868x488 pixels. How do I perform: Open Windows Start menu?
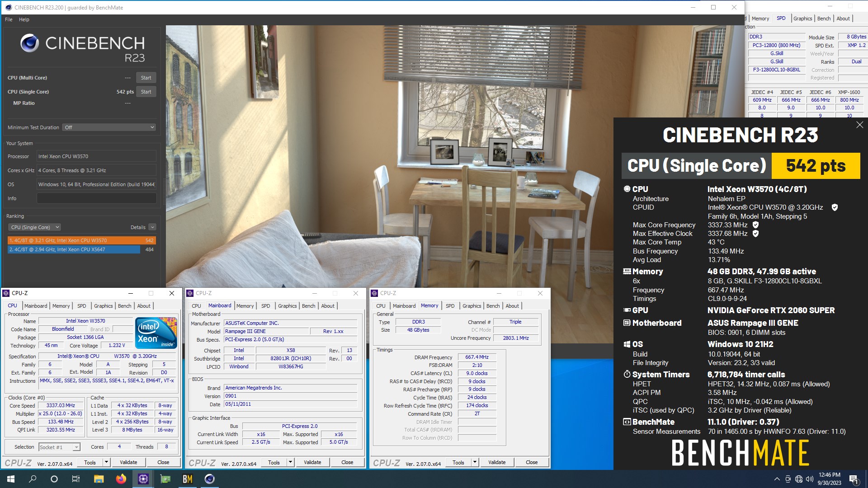(x=11, y=479)
